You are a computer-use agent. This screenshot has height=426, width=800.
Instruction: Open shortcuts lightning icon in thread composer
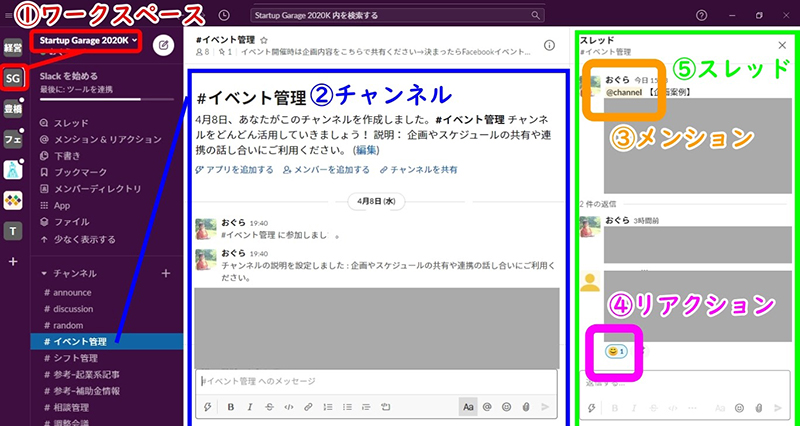point(592,408)
